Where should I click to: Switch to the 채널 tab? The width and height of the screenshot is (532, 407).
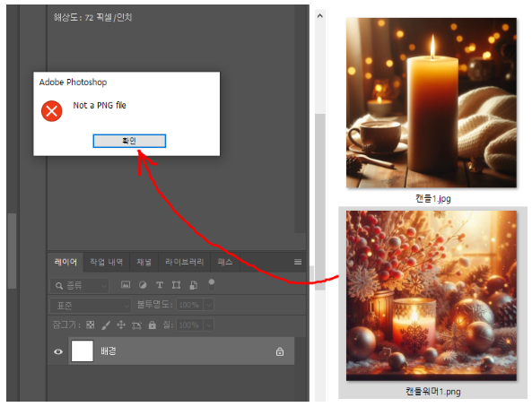point(144,262)
